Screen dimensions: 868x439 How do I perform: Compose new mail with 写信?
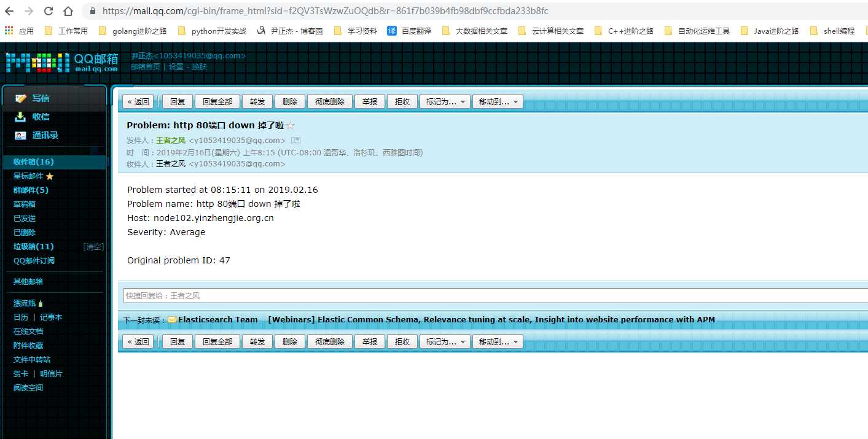pyautogui.click(x=41, y=98)
